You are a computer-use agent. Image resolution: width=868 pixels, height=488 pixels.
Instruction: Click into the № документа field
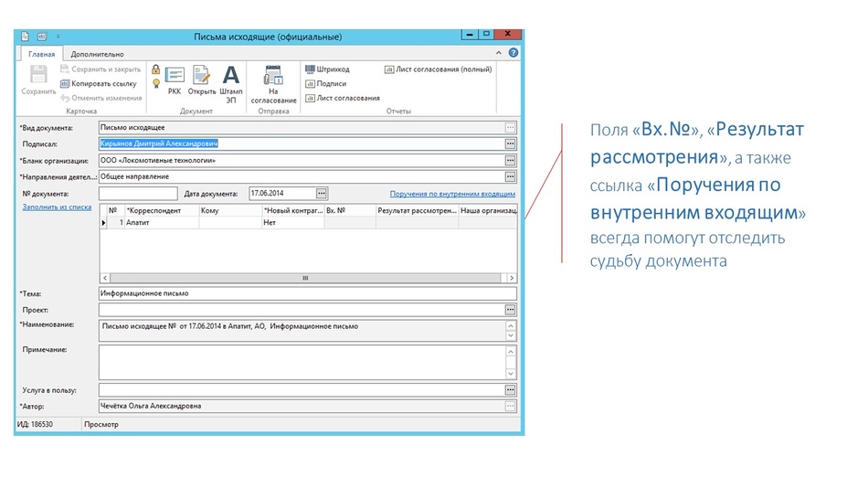coord(138,194)
